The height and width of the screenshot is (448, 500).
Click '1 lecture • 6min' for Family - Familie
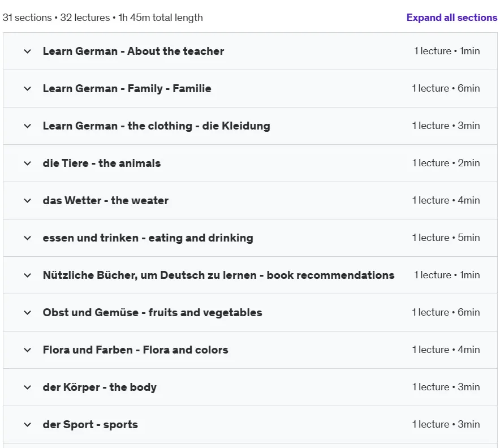[x=446, y=88]
